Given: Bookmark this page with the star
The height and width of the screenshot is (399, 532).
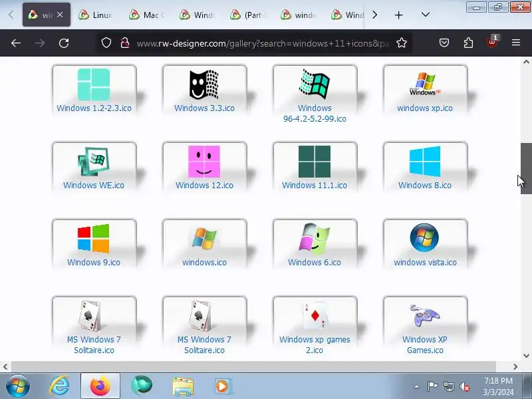Looking at the screenshot, I should point(402,43).
